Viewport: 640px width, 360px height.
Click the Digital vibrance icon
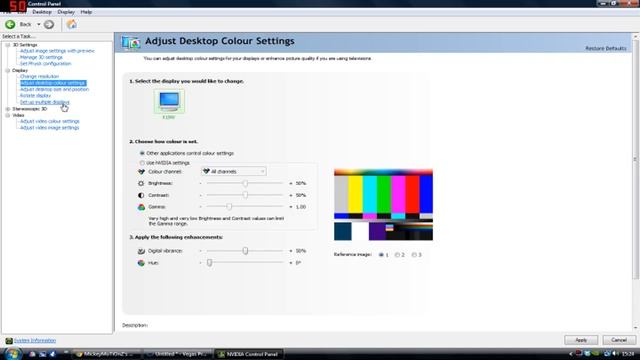point(141,251)
